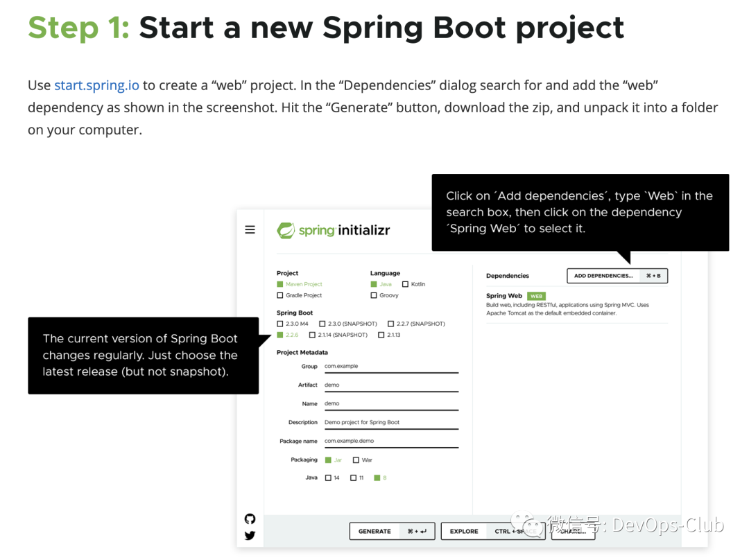The height and width of the screenshot is (560, 749).
Task: Select Java version 14
Action: 332,478
